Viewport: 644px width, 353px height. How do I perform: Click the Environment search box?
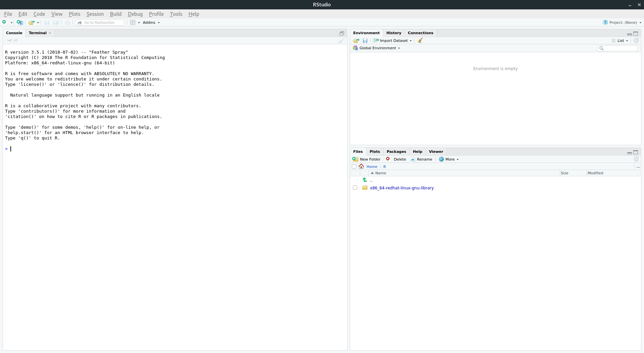click(618, 48)
